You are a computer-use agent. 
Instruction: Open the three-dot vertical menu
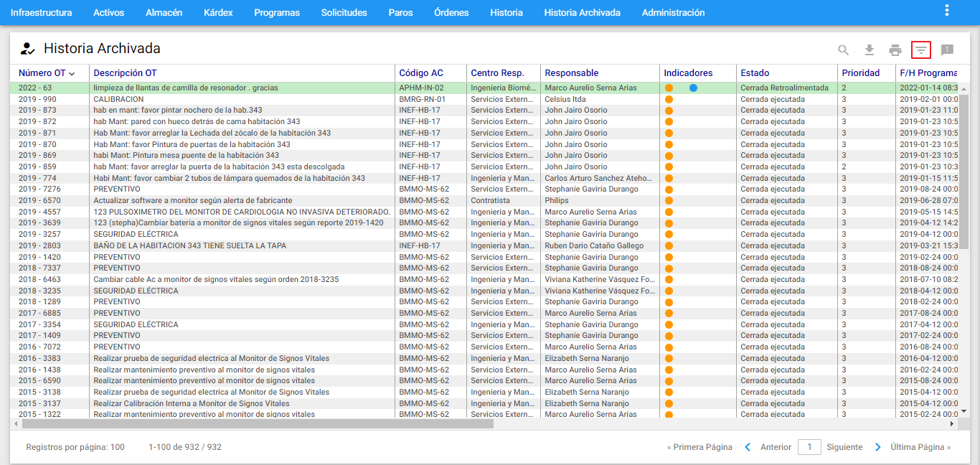point(947,10)
